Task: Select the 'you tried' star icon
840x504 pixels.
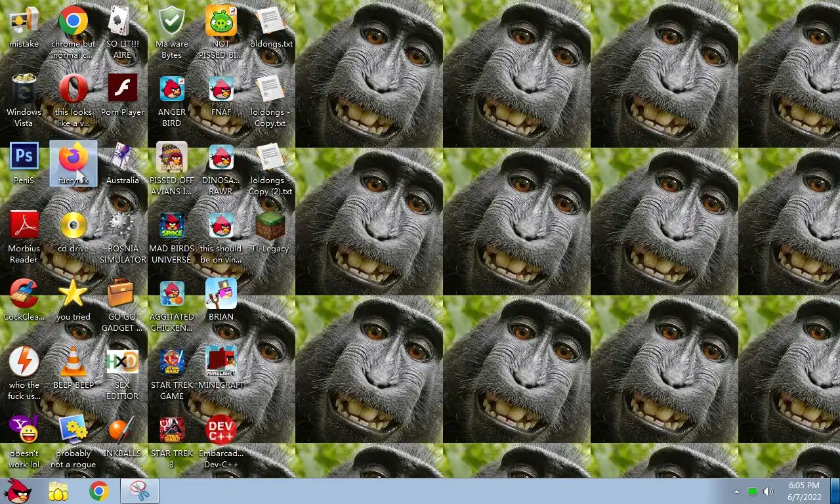Action: click(x=73, y=301)
